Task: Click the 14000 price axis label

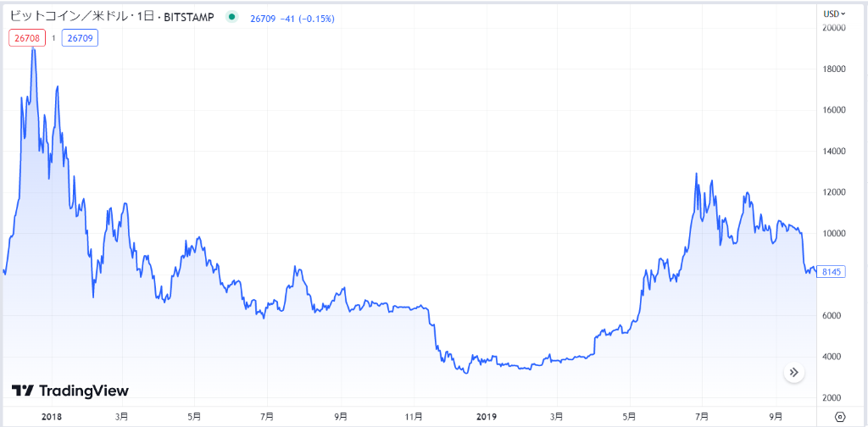Action: [x=835, y=151]
